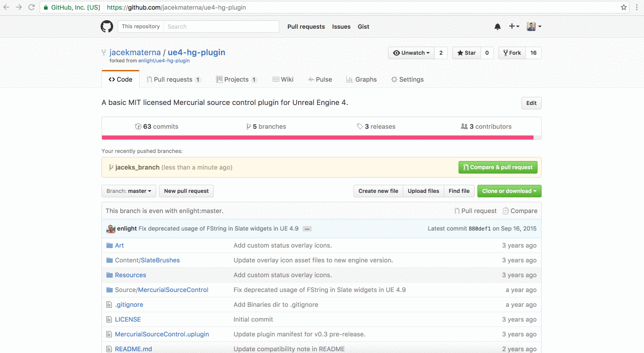Open the enlight/ue4-hg-plugin fork source link

click(164, 61)
